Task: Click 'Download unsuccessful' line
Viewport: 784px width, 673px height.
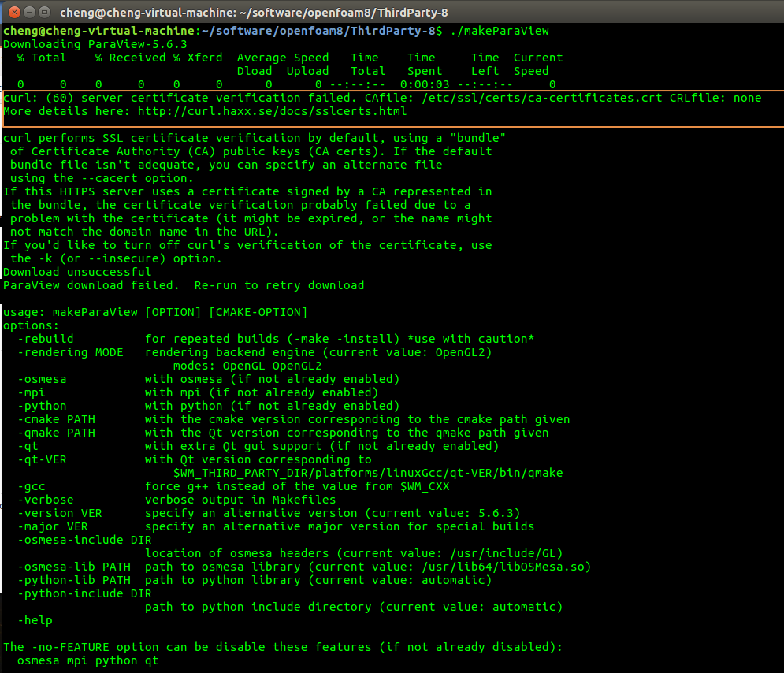Action: pos(77,272)
